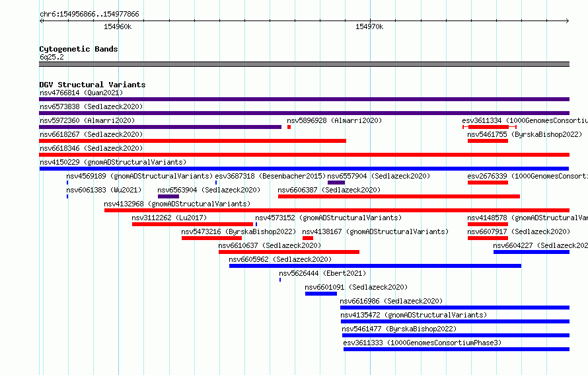Click nsv4135472 (gnomADStructuralVariants) label
Screen dimensions: 588x375
[414, 315]
